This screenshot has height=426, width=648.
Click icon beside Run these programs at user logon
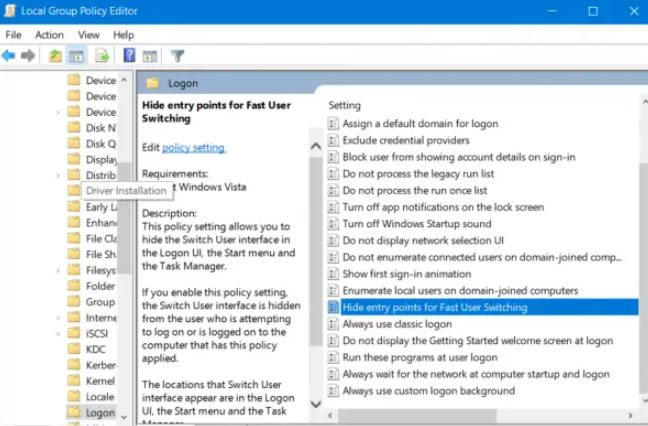pyautogui.click(x=333, y=357)
